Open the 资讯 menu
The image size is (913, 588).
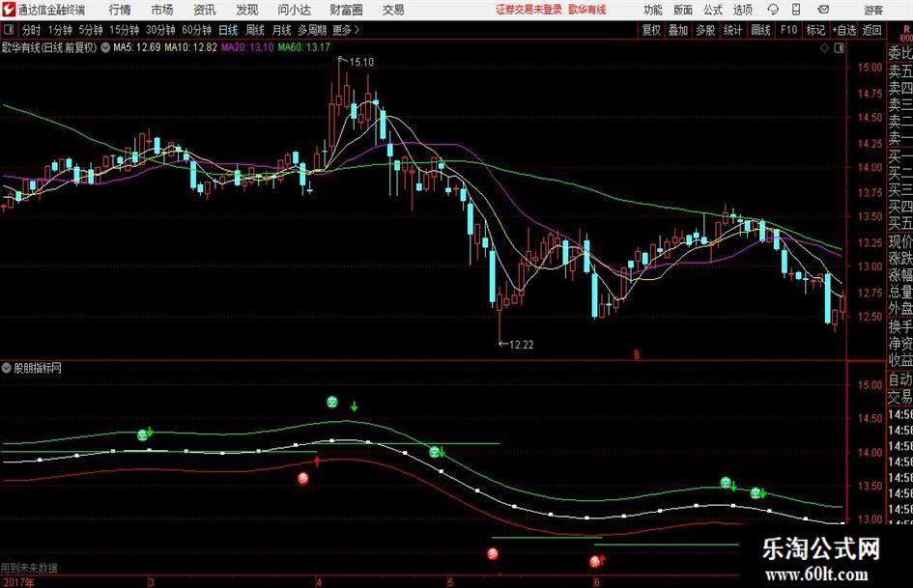pyautogui.click(x=205, y=10)
